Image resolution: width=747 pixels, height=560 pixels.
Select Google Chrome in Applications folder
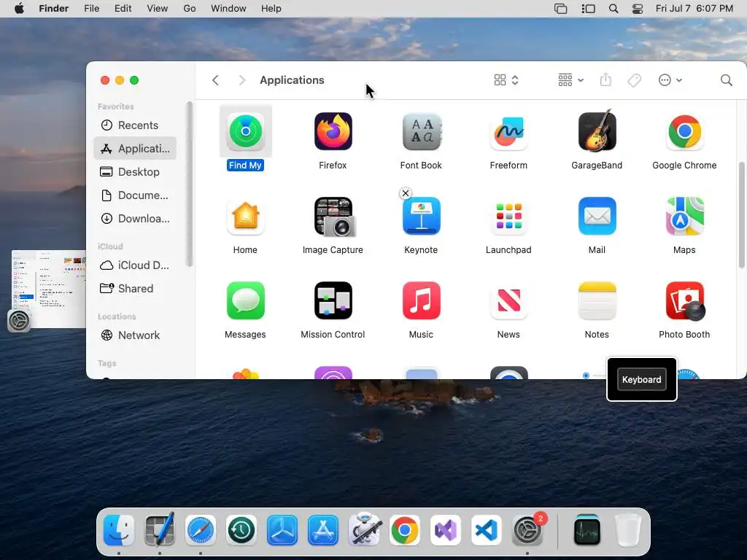coord(684,131)
